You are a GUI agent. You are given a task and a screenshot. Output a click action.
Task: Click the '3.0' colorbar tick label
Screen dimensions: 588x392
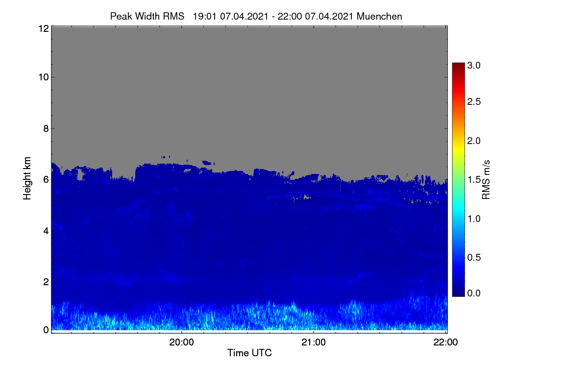pyautogui.click(x=474, y=65)
